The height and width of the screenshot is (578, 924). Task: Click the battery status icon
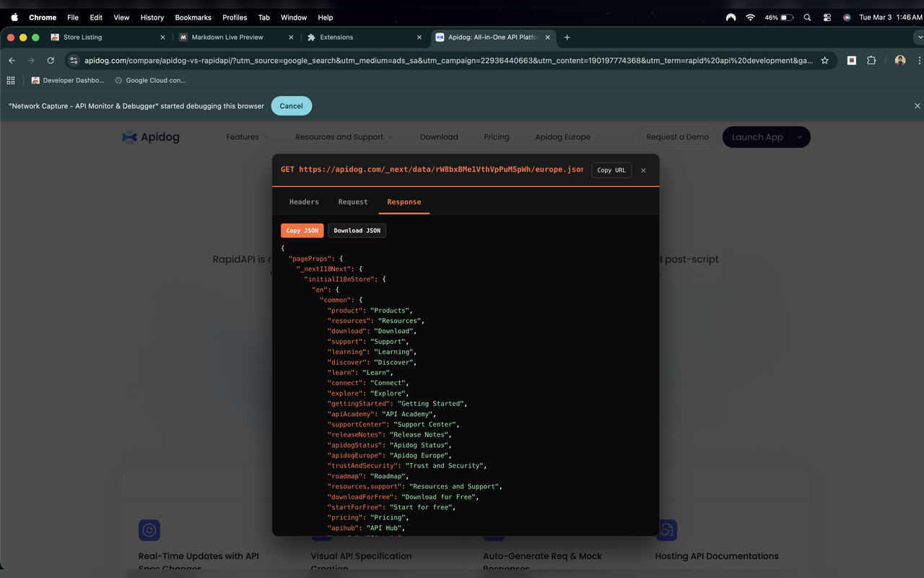click(x=787, y=17)
